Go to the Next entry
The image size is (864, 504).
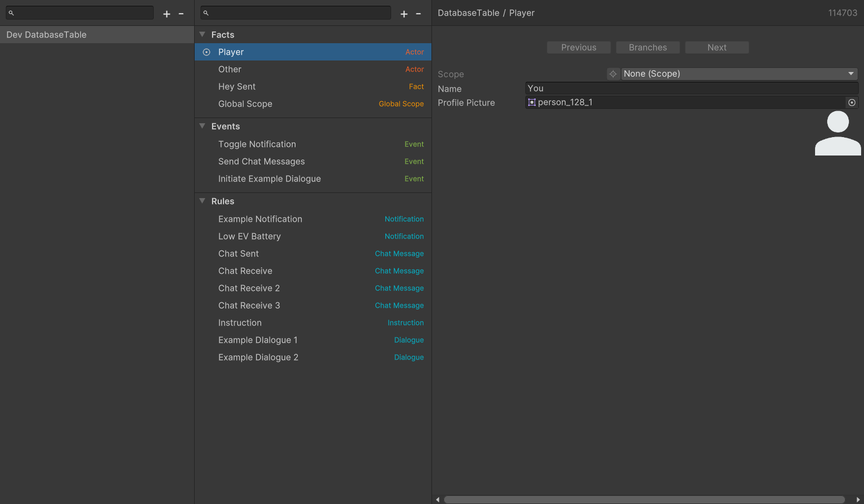click(x=717, y=47)
